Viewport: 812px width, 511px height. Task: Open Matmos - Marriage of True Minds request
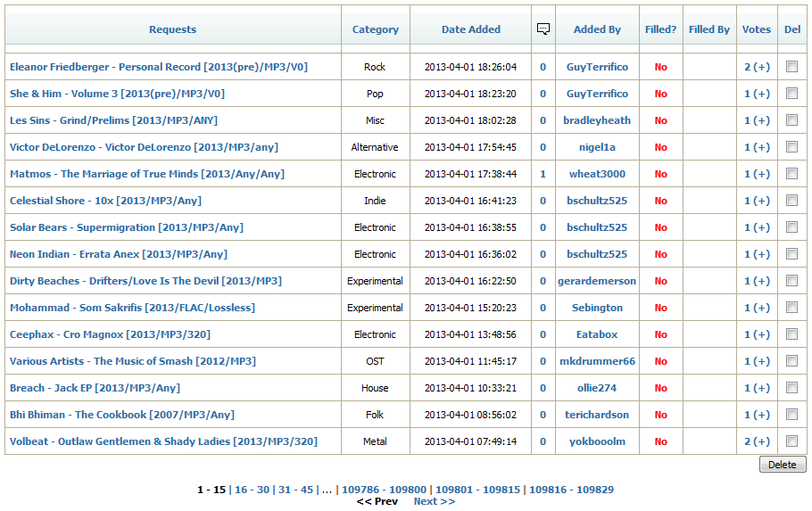(147, 174)
